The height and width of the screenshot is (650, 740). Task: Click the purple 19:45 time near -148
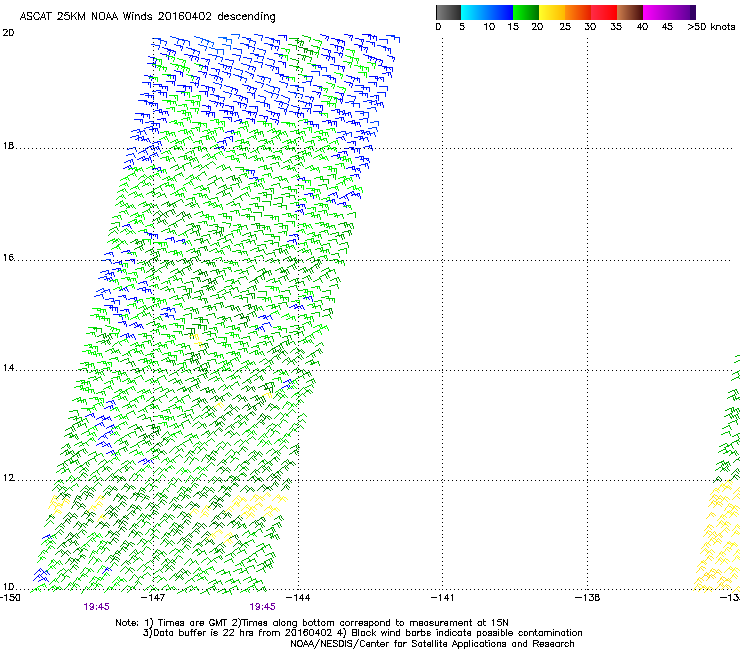click(x=96, y=607)
